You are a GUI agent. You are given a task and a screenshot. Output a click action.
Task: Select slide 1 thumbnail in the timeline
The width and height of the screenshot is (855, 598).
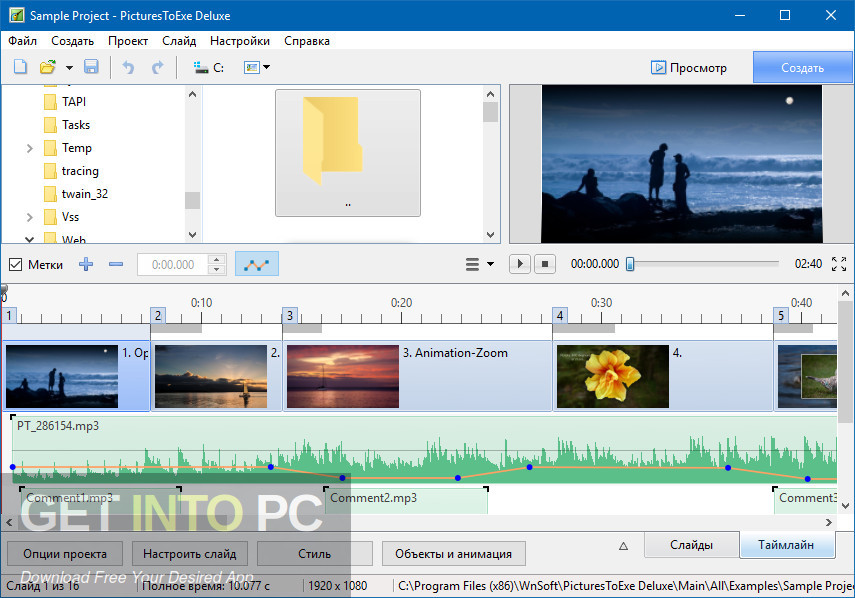point(62,376)
